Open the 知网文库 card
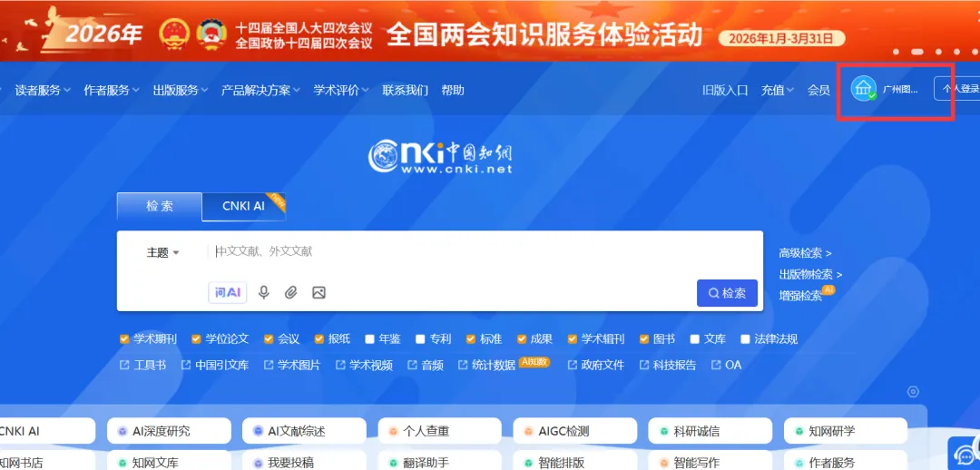Screen dimensions: 980x470 point(169,461)
